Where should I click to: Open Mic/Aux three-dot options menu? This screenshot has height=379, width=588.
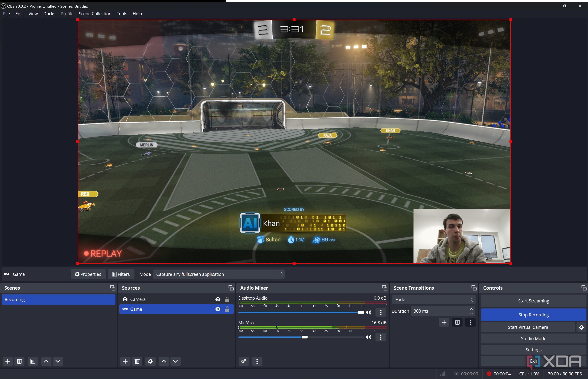point(381,337)
